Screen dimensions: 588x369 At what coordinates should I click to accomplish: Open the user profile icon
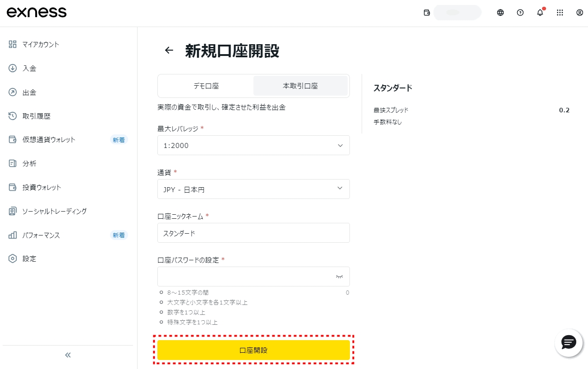579,13
